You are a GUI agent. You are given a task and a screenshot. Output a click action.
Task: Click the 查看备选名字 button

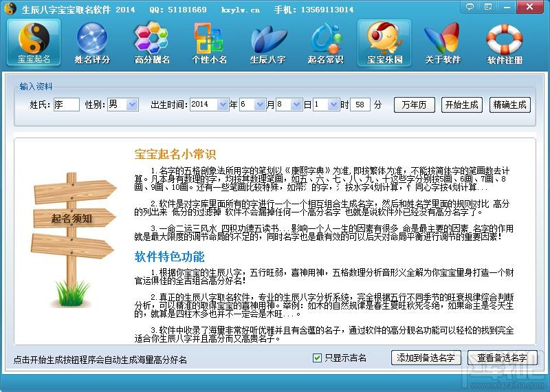point(503,358)
